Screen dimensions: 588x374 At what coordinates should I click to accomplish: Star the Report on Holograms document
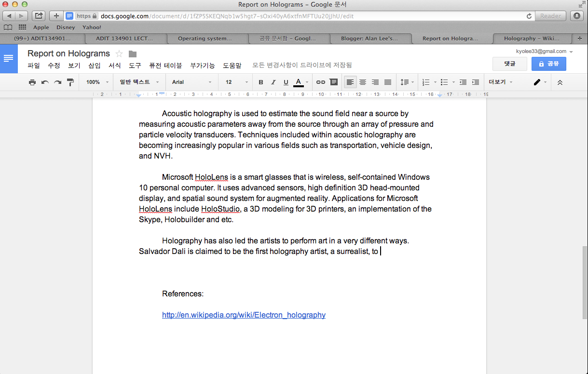click(x=119, y=53)
